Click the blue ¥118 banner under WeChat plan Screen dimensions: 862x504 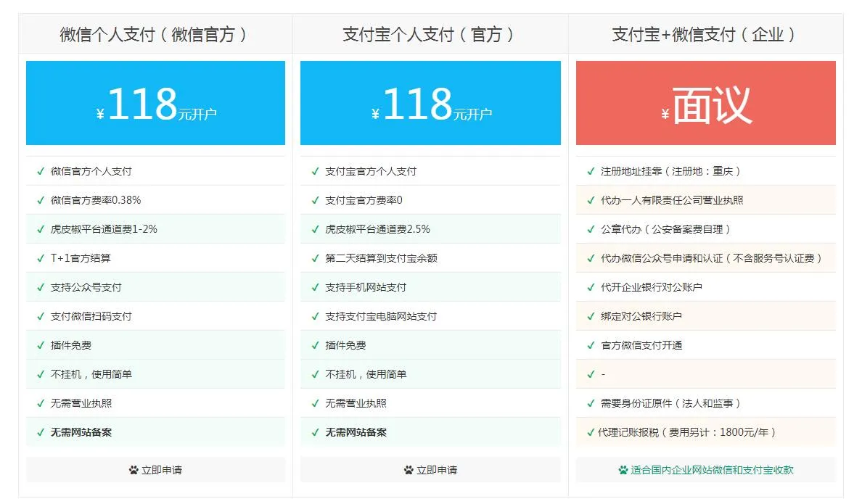155,103
